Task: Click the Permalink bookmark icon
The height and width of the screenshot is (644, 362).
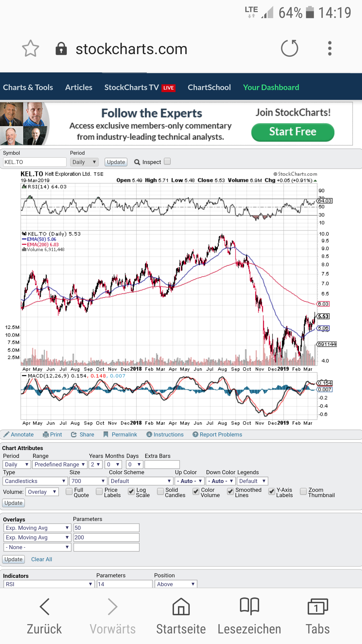Action: click(x=106, y=434)
